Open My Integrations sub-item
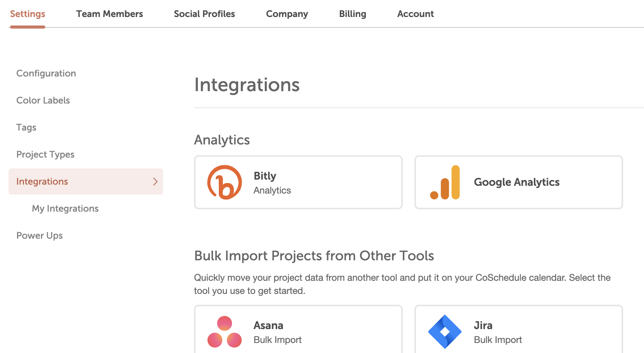This screenshot has height=353, width=644. [65, 209]
